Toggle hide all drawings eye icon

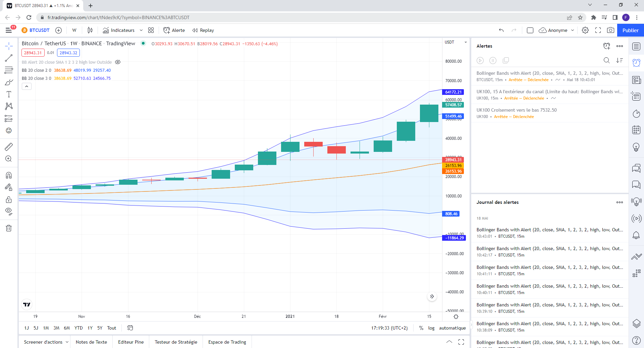(x=9, y=212)
